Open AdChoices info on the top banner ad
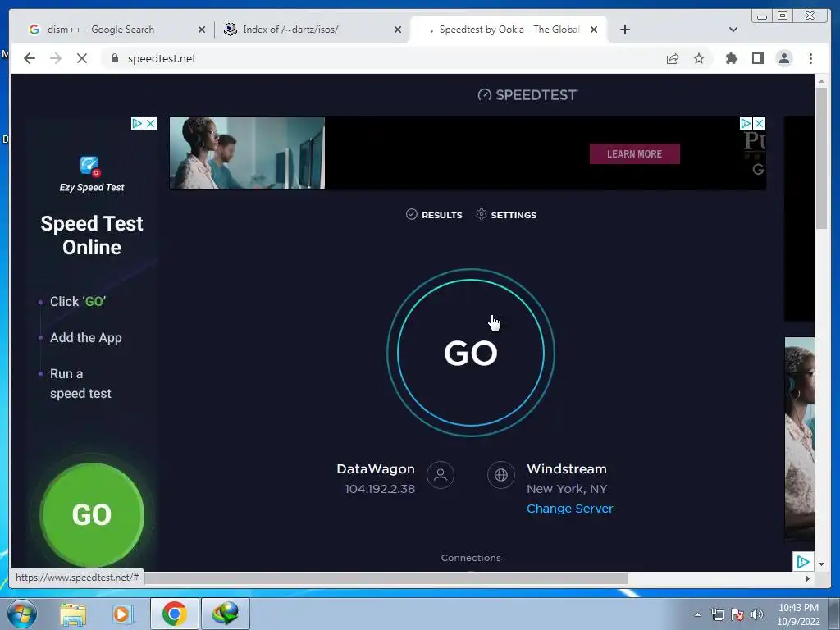 pyautogui.click(x=746, y=123)
